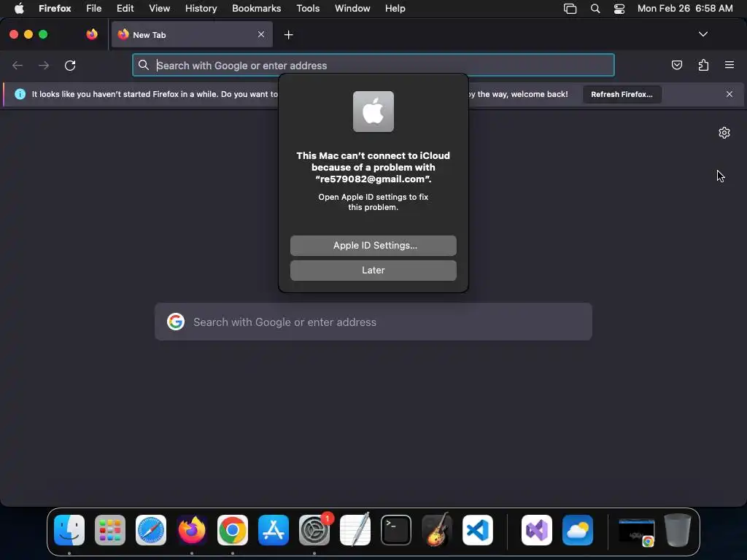This screenshot has height=560, width=747.
Task: Click Firefox icon in the dock
Action: (x=192, y=530)
